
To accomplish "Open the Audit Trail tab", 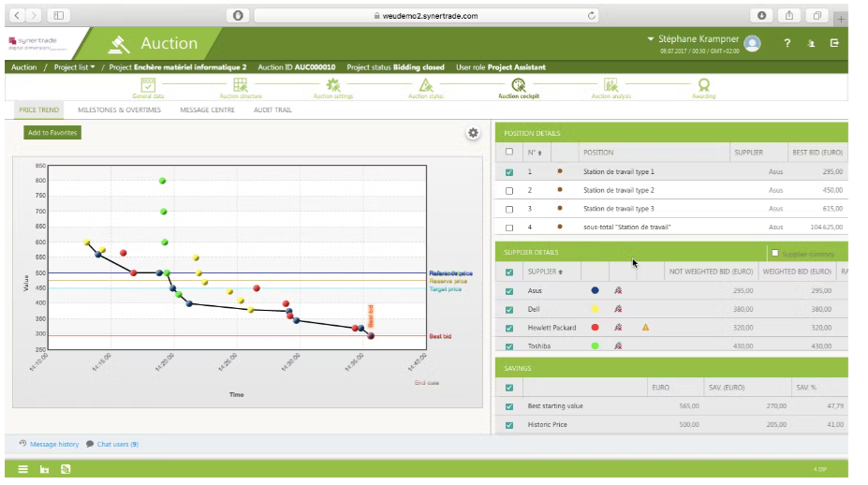I will pyautogui.click(x=272, y=110).
